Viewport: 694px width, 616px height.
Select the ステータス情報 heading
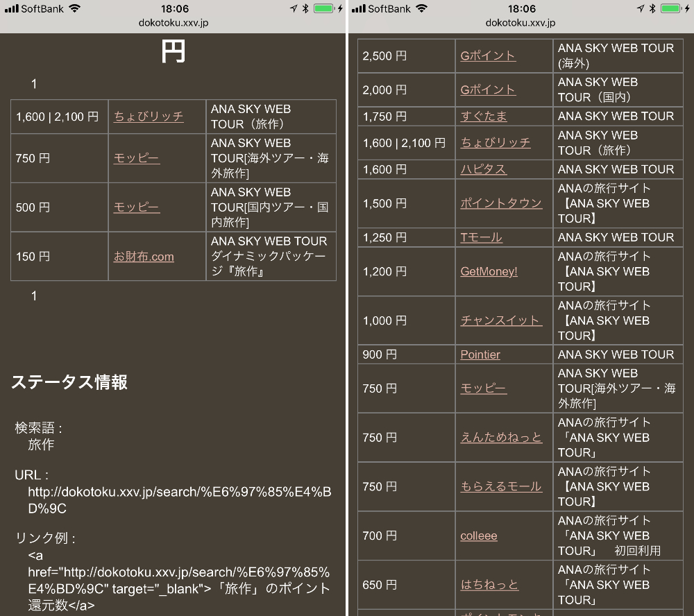(x=69, y=382)
